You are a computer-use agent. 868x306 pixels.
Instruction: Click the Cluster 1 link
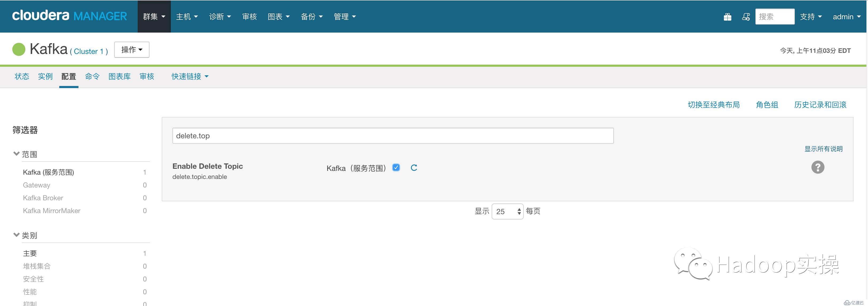coord(89,51)
